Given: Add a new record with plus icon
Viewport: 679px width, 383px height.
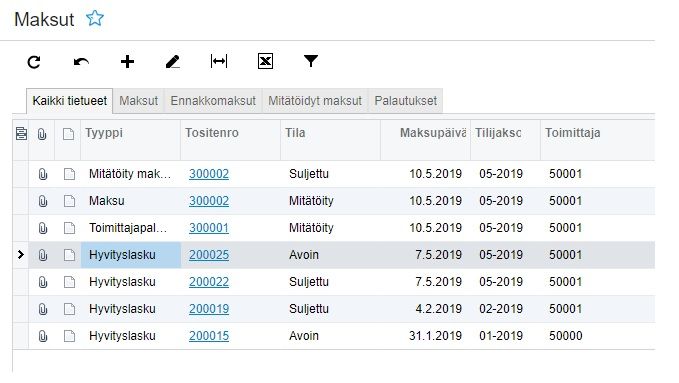Looking at the screenshot, I should pos(127,62).
